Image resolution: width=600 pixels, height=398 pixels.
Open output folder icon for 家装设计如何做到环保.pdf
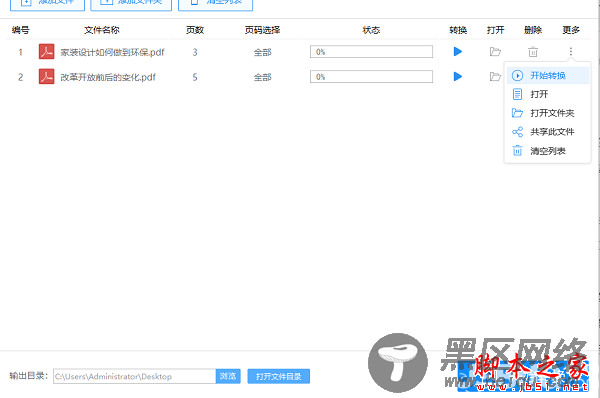coord(495,52)
